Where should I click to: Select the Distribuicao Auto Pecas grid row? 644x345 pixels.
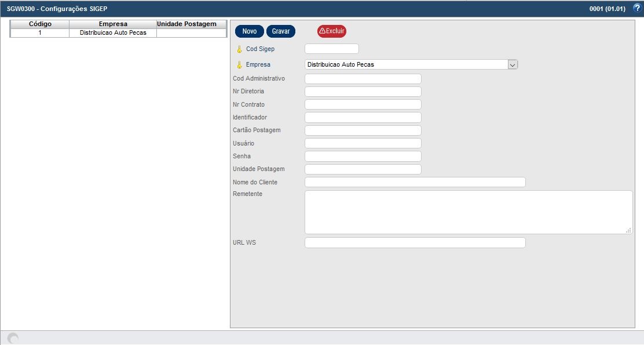[x=113, y=32]
